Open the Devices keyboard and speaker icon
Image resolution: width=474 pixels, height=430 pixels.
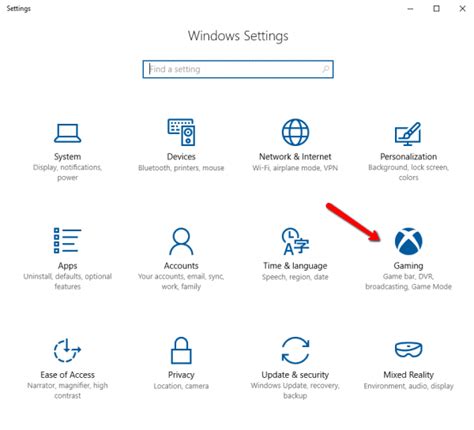pyautogui.click(x=181, y=132)
